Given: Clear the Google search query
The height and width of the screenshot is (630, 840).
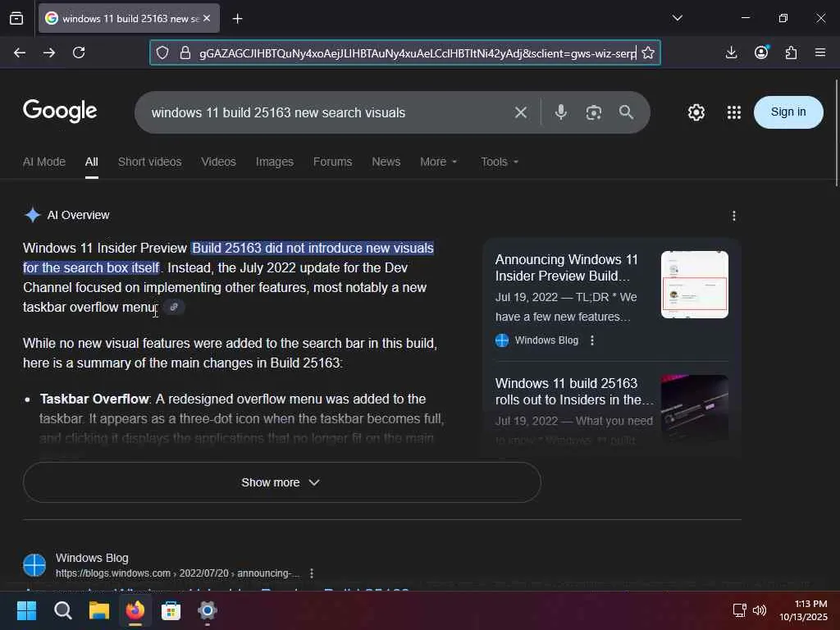Looking at the screenshot, I should click(521, 112).
